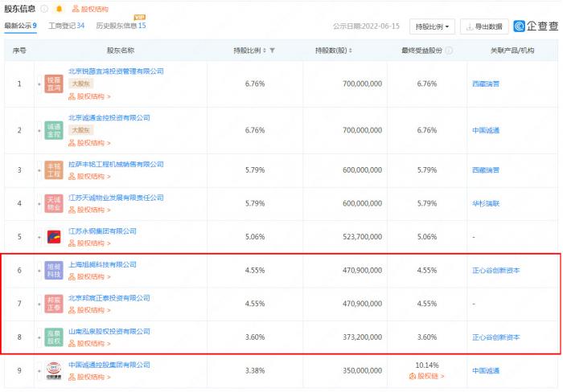563x392 pixels.
Task: Click the VIP badge above 历史股东信息
Action: 139,17
